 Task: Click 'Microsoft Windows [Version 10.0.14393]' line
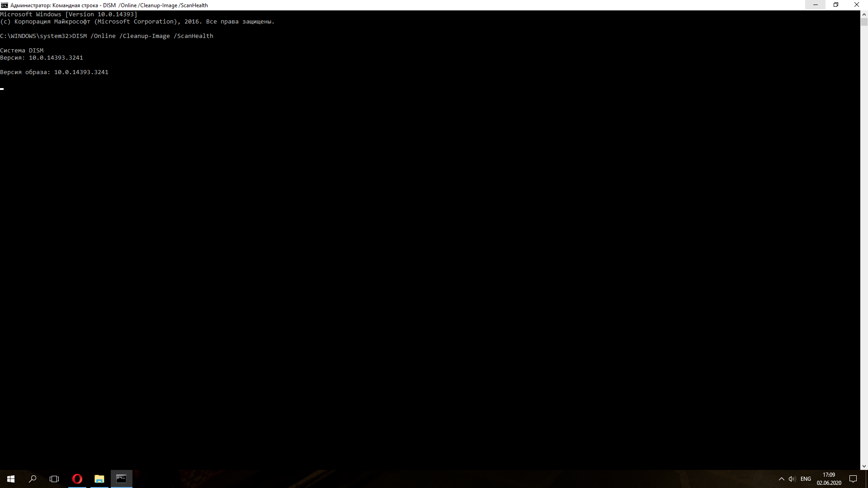coord(69,14)
